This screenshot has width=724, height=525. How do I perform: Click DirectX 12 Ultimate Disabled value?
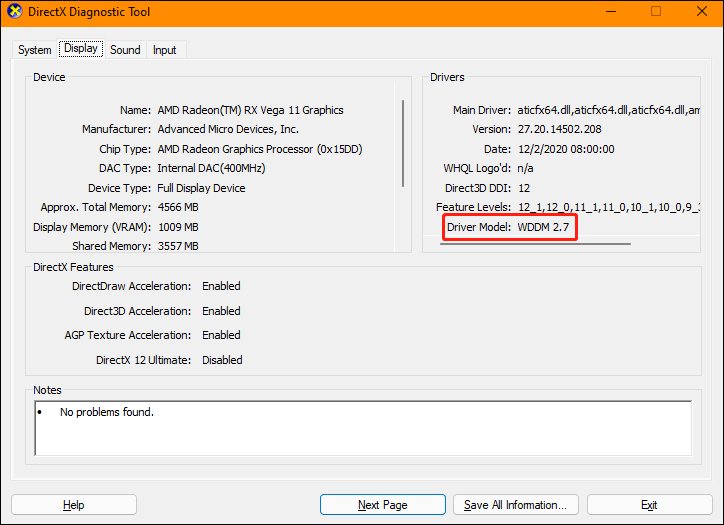point(222,360)
